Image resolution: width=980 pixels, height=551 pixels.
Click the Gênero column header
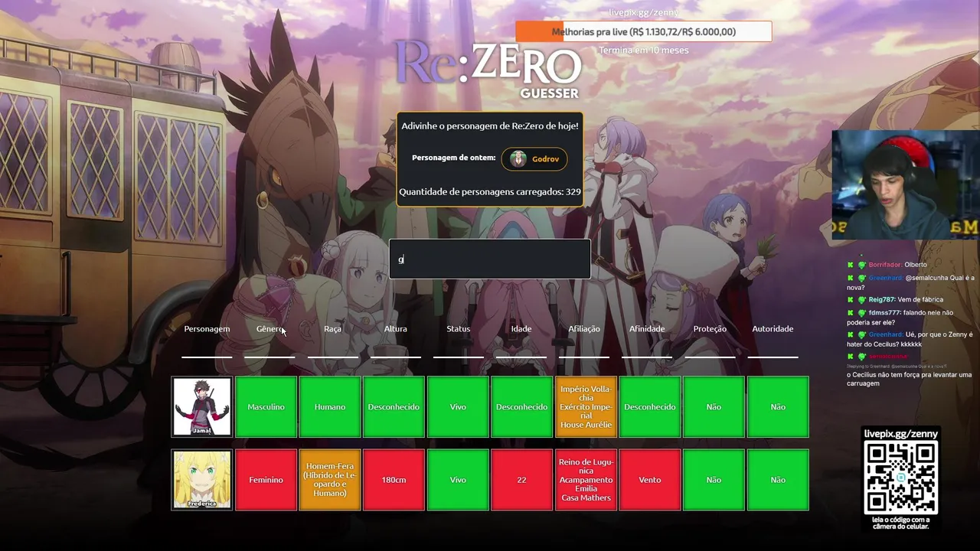269,329
